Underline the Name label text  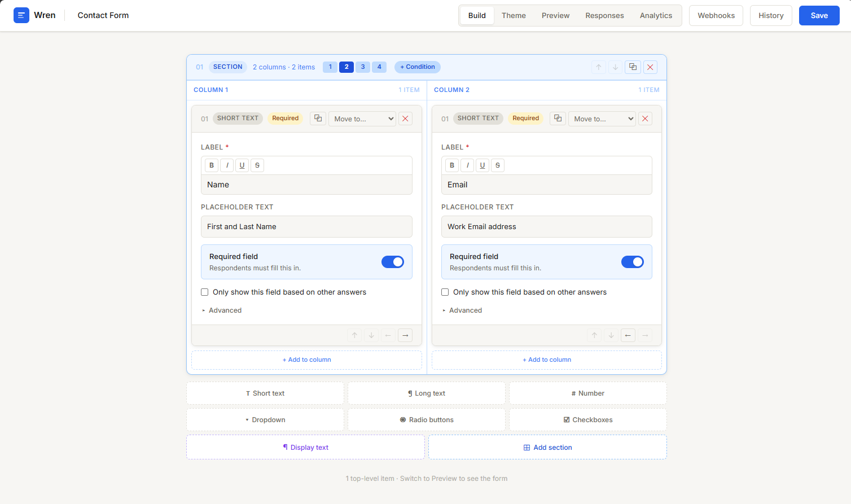(x=242, y=165)
